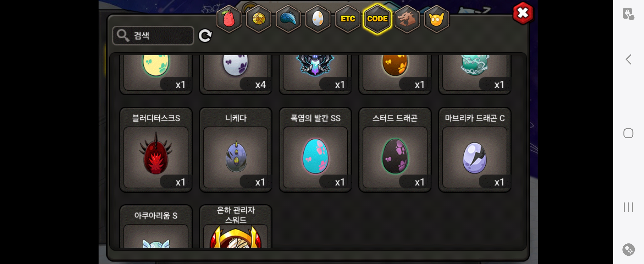Screen dimensions: 644x264
Task: Open the blue dragon scale tab
Action: [288, 19]
